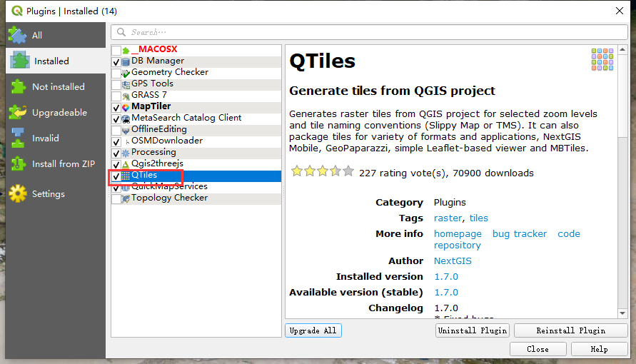Click the QTiles colored grid logo

602,59
